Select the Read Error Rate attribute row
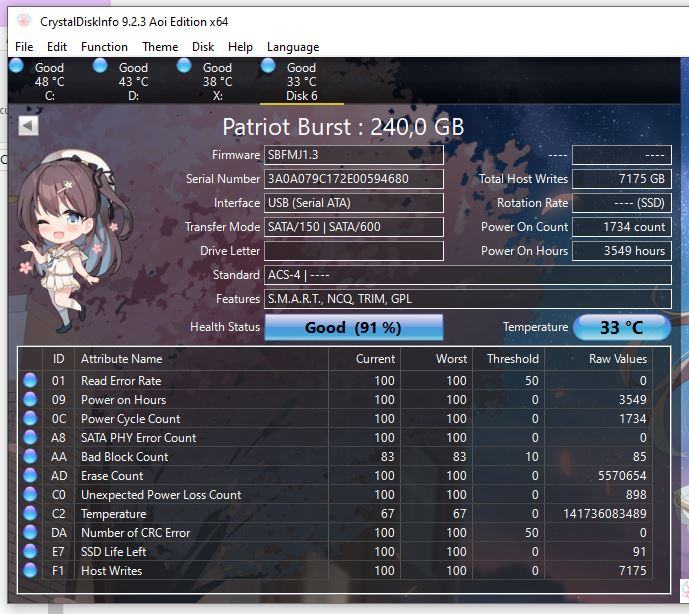The height and width of the screenshot is (614, 689). point(336,380)
